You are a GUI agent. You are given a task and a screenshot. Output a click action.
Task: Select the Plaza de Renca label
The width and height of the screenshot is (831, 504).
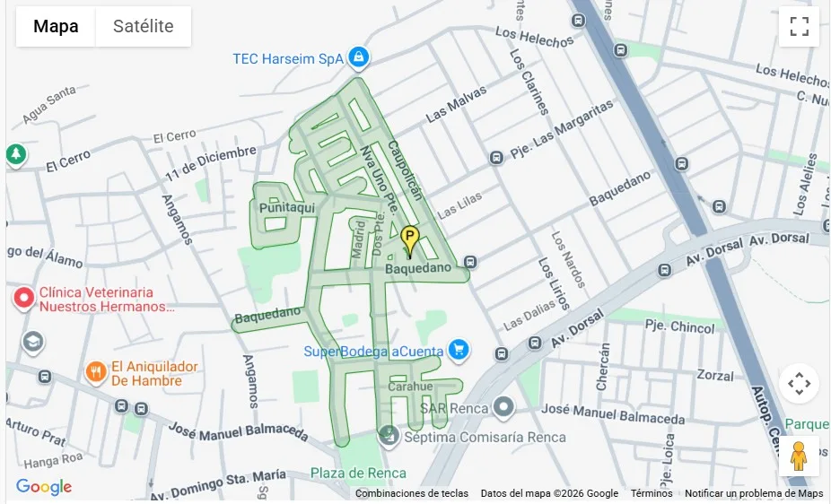pos(358,473)
